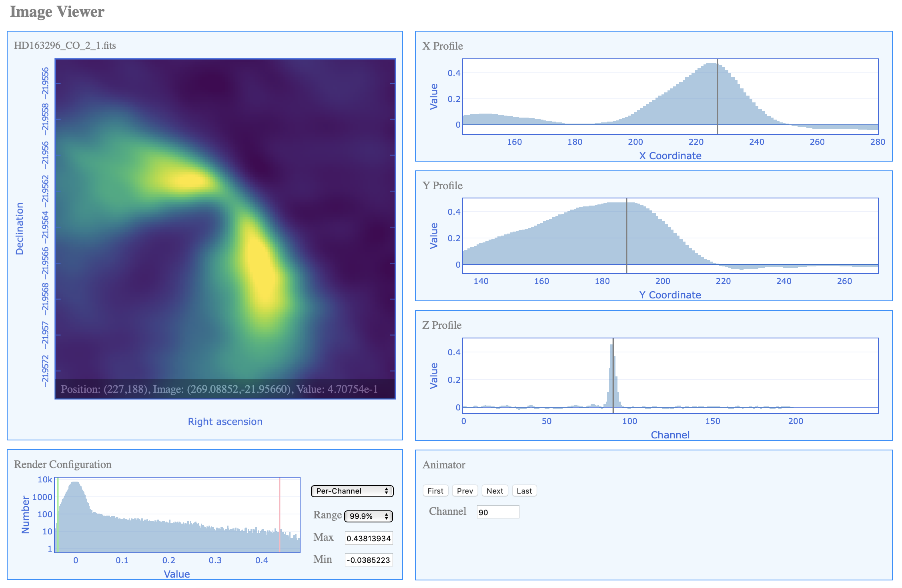
Task: Click the Last animator button
Action: click(524, 491)
